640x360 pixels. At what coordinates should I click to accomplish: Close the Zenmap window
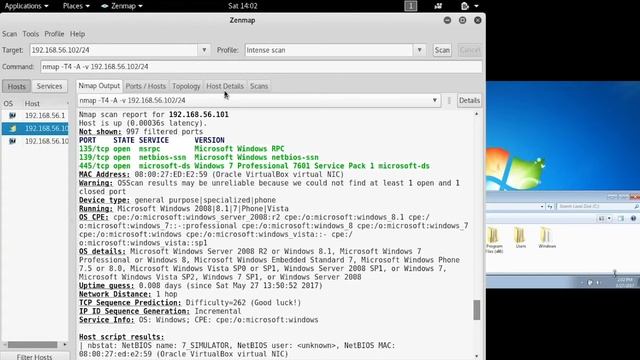[478, 20]
